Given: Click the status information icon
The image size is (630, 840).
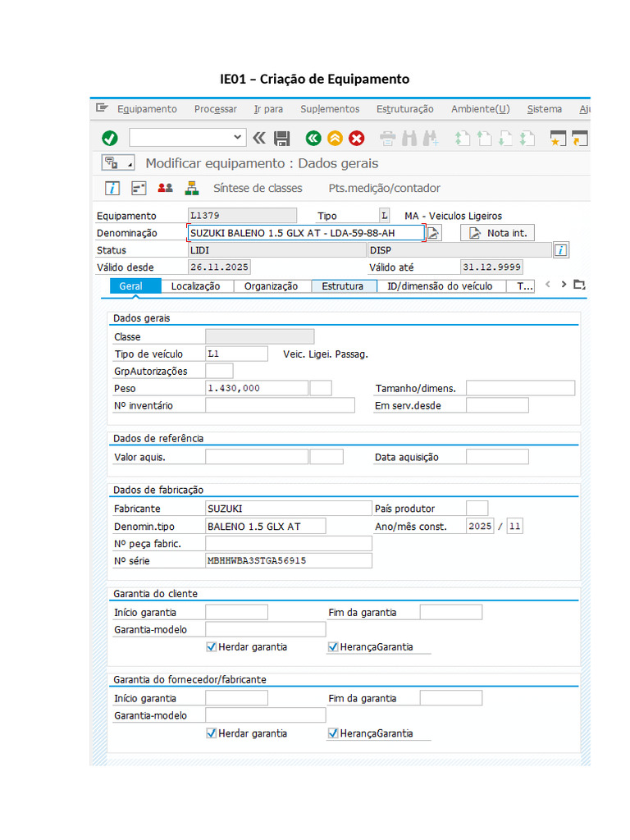Looking at the screenshot, I should [561, 250].
